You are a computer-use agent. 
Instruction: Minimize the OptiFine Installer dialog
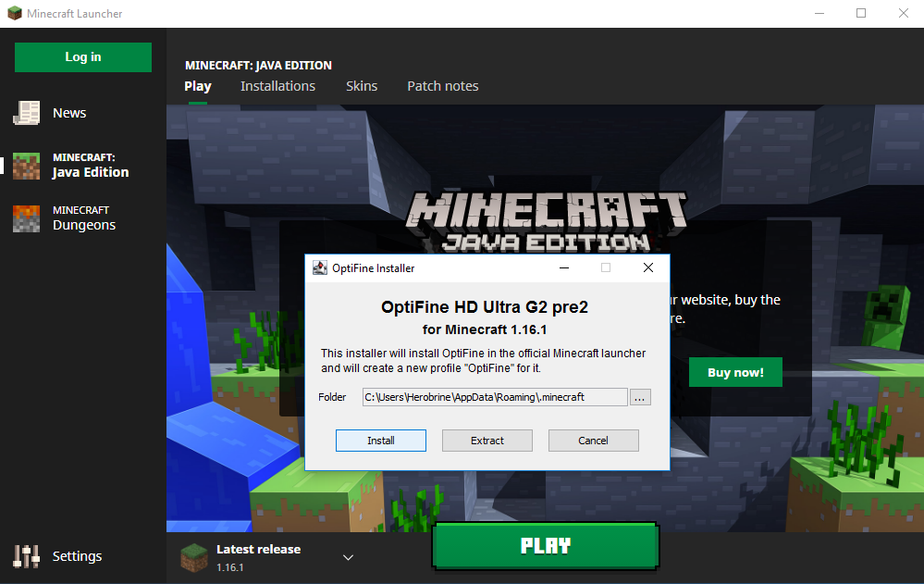coord(564,267)
